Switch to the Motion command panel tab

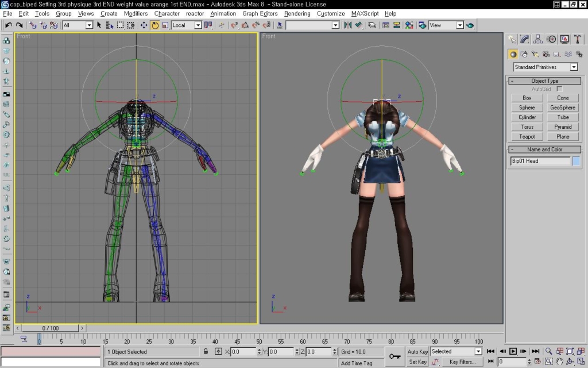point(551,39)
